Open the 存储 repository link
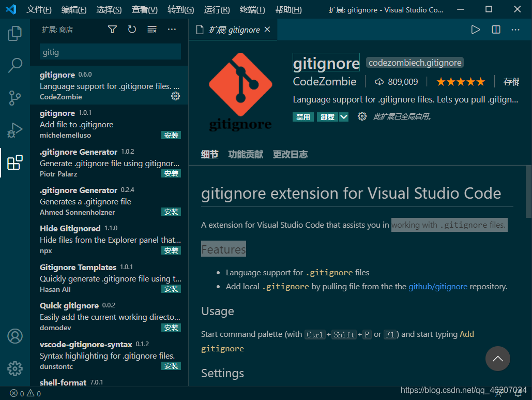 [x=511, y=82]
